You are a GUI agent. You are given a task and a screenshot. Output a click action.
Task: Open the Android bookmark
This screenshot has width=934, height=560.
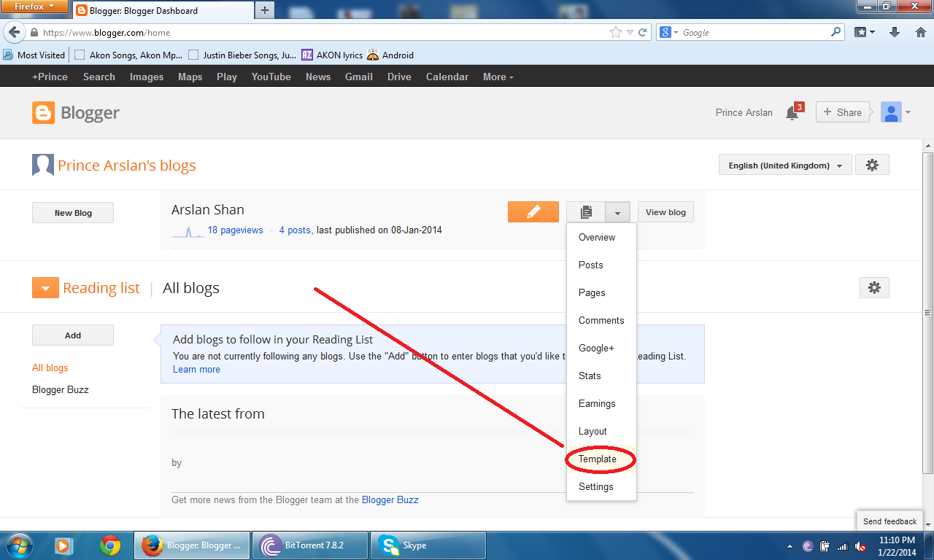[390, 55]
